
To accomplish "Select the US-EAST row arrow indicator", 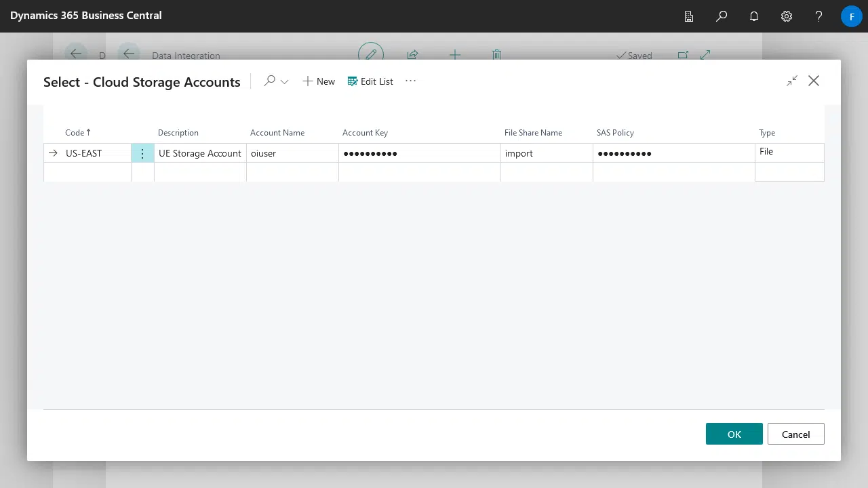I will [x=54, y=153].
